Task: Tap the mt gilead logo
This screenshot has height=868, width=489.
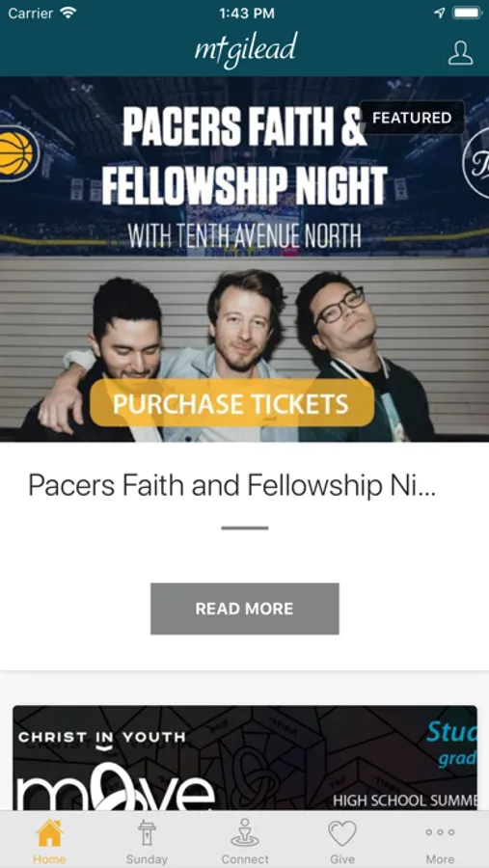Action: click(x=246, y=50)
